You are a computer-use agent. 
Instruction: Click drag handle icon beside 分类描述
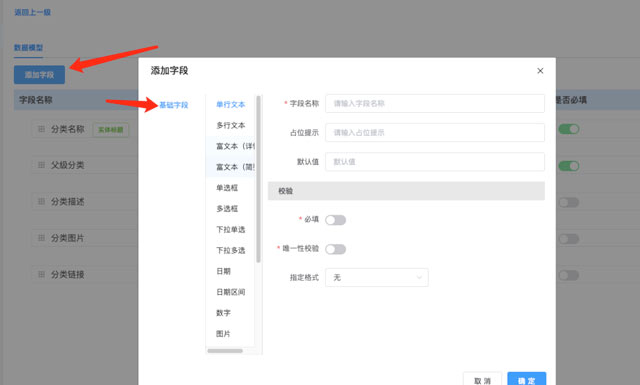(41, 201)
